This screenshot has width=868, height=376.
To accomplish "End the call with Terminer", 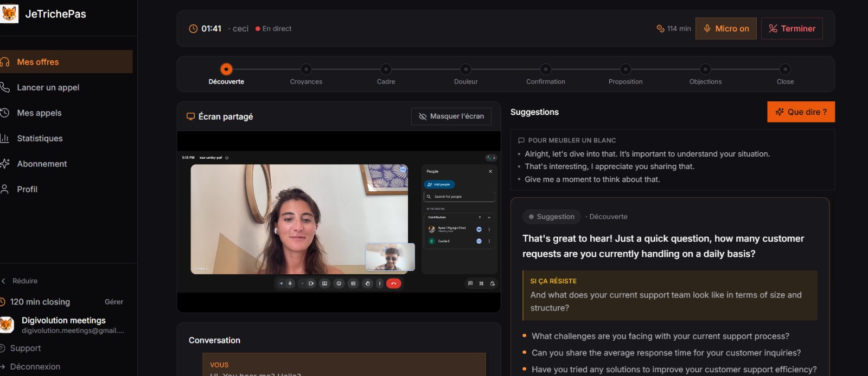I will pyautogui.click(x=792, y=29).
